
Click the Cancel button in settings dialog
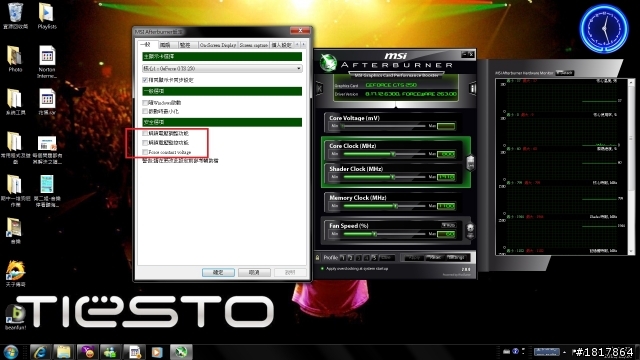click(x=254, y=272)
